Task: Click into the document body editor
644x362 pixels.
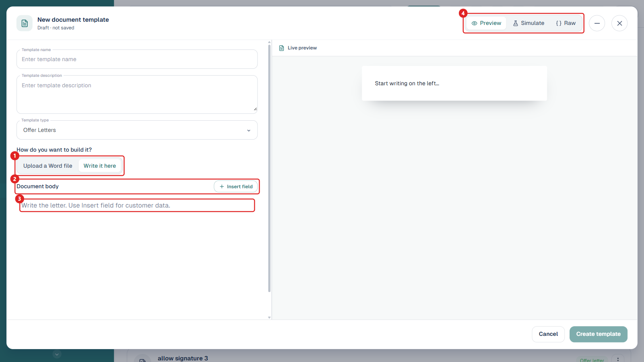Action: coord(137,206)
